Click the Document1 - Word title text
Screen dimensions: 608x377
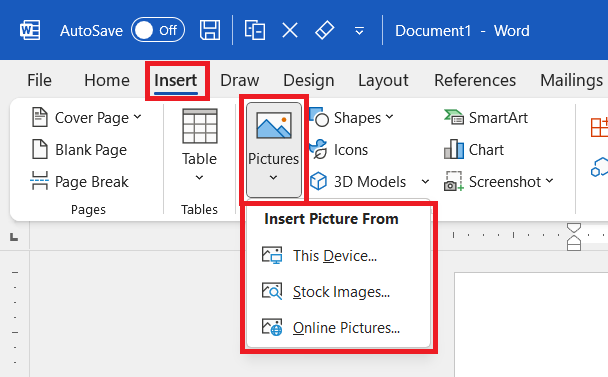[462, 31]
